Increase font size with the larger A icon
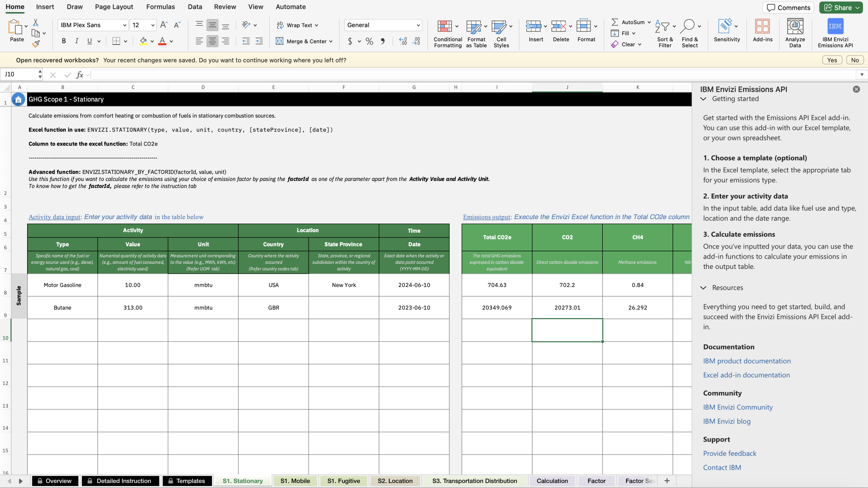 164,25
